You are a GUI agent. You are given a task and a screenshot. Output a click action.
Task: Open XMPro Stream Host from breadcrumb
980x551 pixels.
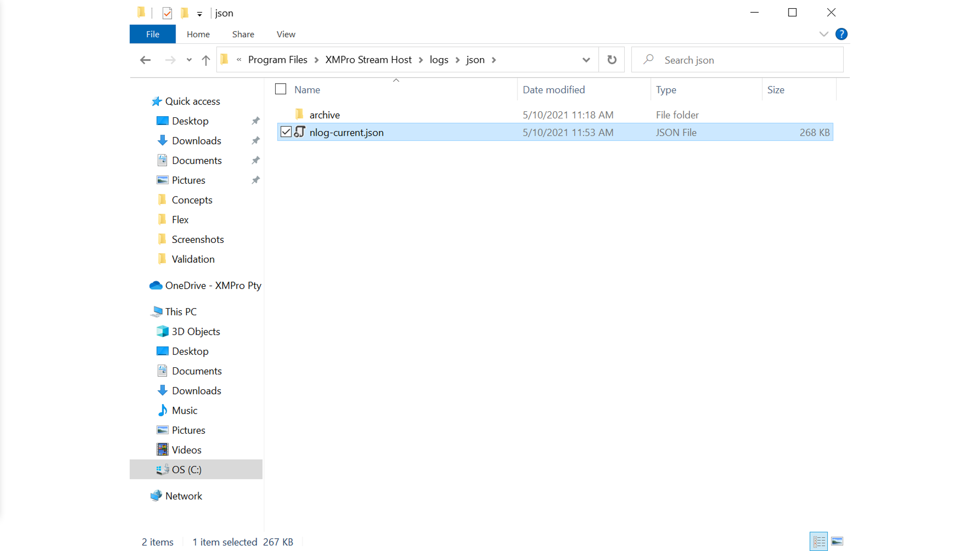click(369, 59)
